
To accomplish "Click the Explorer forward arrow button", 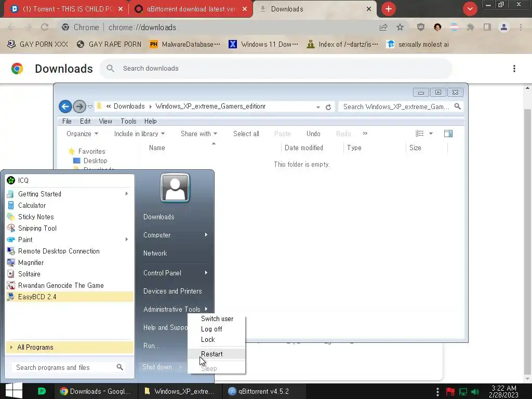I will click(x=79, y=107).
